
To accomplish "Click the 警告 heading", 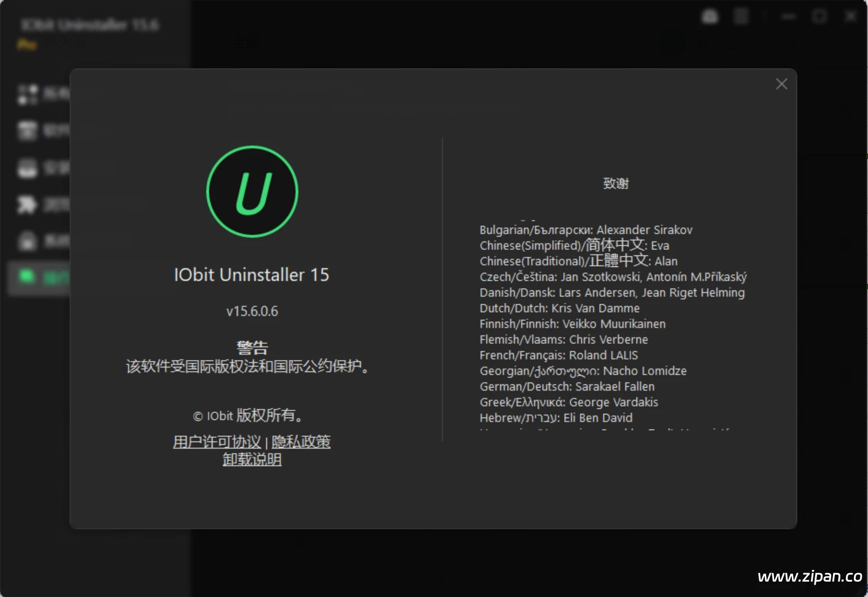I will pyautogui.click(x=252, y=348).
